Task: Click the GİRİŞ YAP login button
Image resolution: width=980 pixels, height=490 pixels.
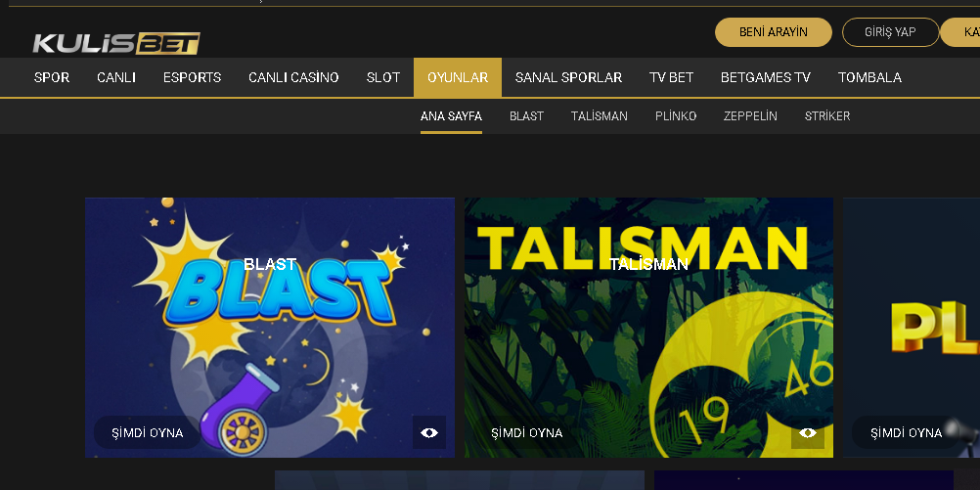Action: coord(890,32)
